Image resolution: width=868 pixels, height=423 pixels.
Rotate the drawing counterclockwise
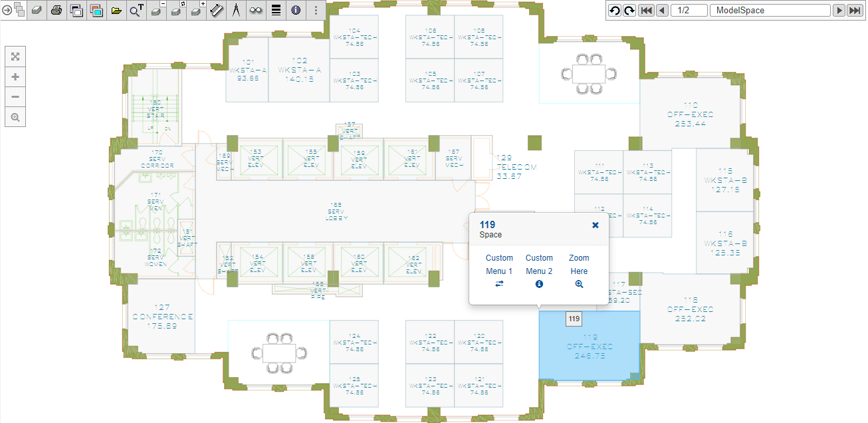coord(615,11)
